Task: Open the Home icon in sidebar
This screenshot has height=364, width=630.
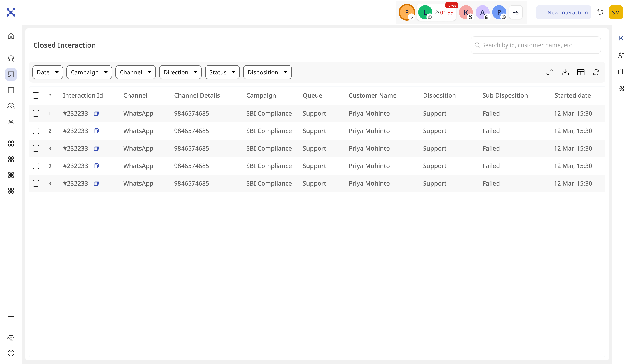Action: pos(11,36)
